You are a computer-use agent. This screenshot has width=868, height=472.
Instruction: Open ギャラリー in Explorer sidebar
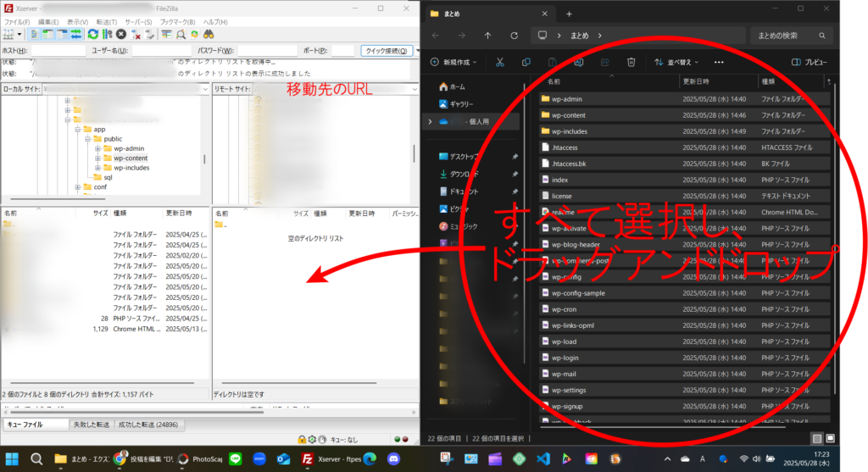[x=455, y=104]
